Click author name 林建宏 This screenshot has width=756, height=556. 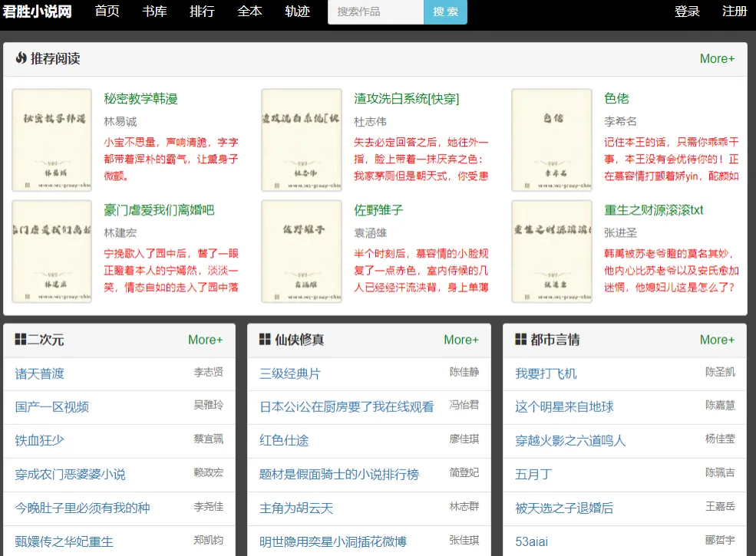coord(120,232)
